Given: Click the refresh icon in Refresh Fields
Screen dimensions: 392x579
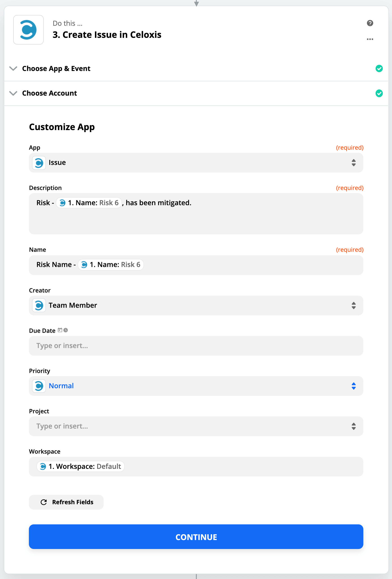Looking at the screenshot, I should coord(44,502).
